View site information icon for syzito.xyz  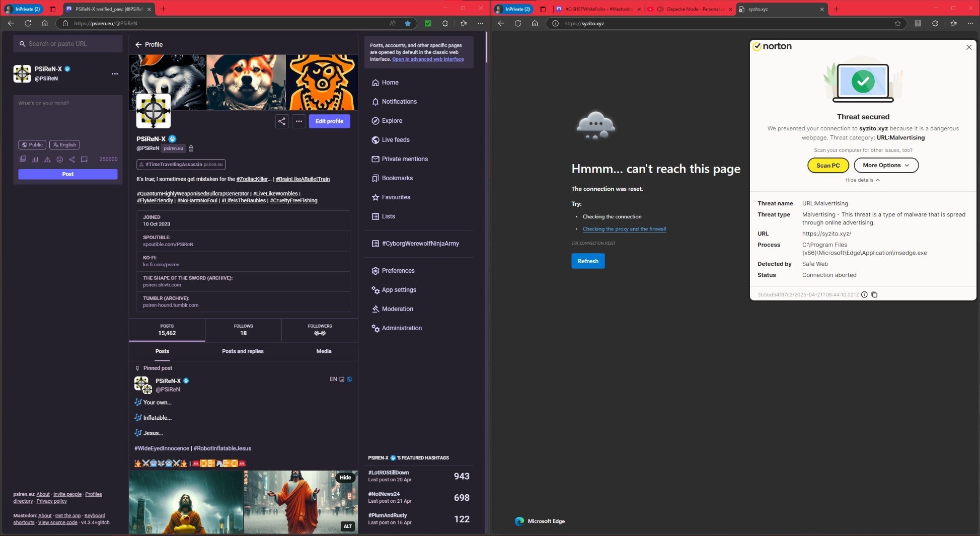point(555,23)
